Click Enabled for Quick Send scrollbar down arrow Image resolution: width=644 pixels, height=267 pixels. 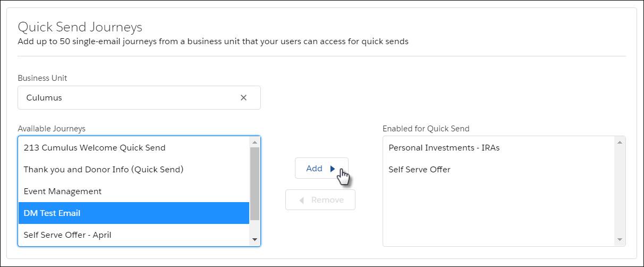coord(620,240)
